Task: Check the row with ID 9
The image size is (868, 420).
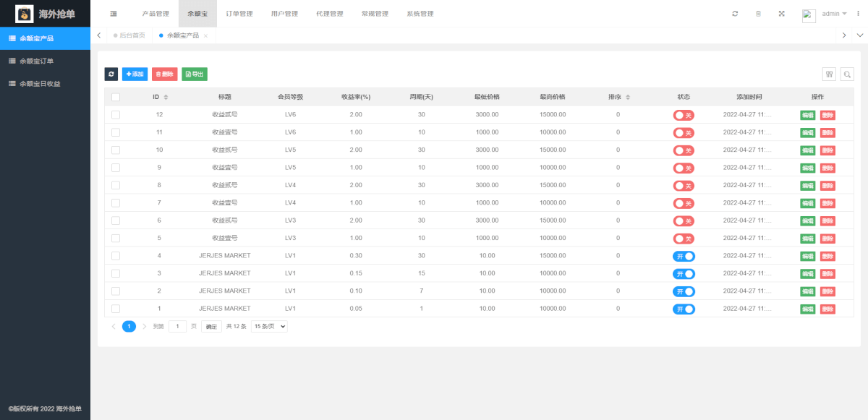Action: click(x=116, y=167)
